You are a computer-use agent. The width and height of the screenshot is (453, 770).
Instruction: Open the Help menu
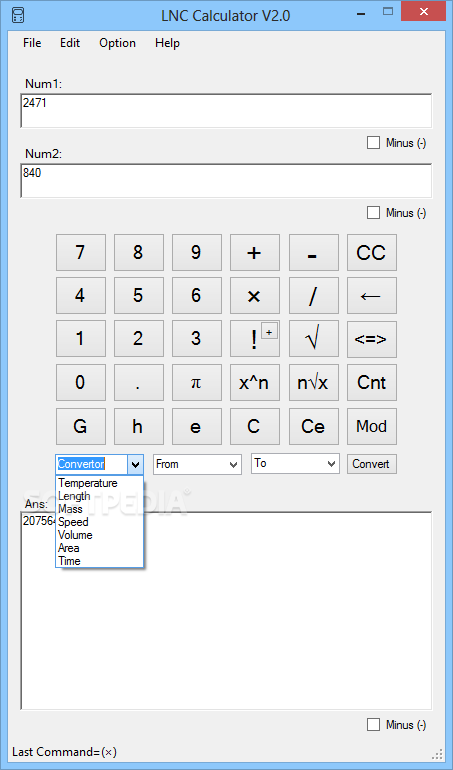167,43
